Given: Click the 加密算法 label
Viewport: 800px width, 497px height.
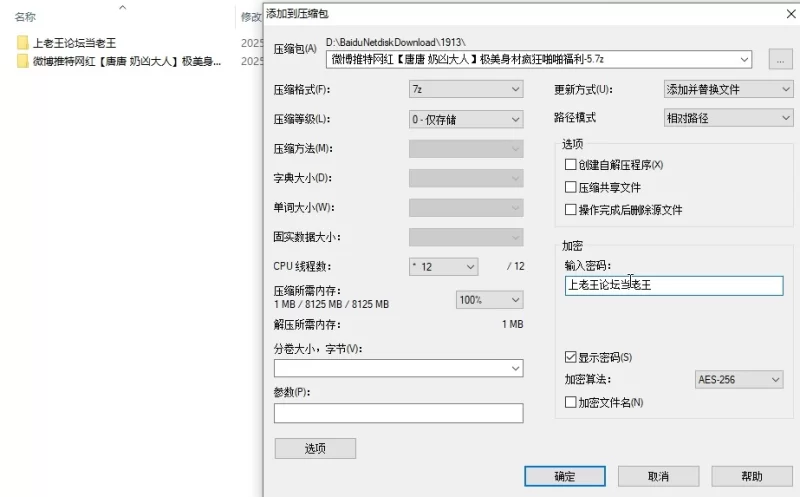Looking at the screenshot, I should (x=588, y=380).
